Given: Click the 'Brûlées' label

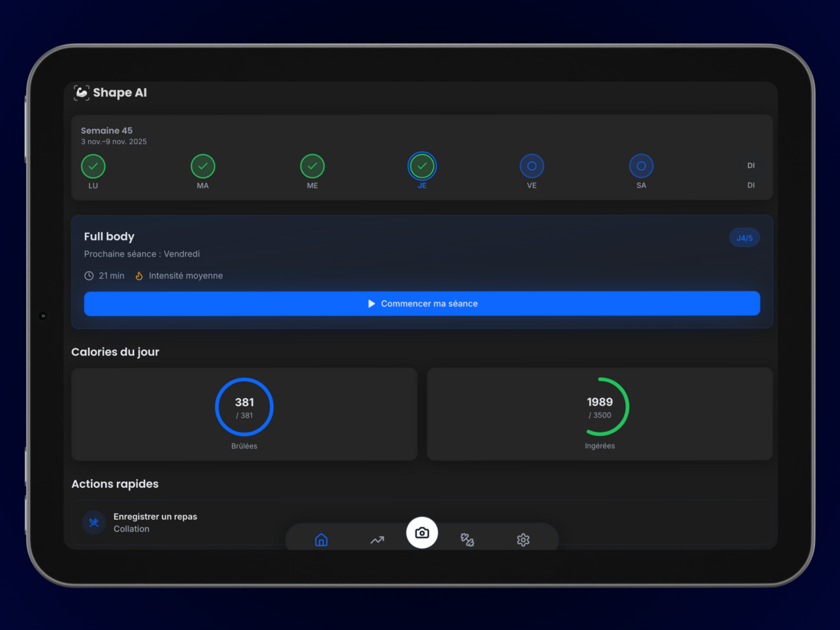Looking at the screenshot, I should click(x=244, y=446).
